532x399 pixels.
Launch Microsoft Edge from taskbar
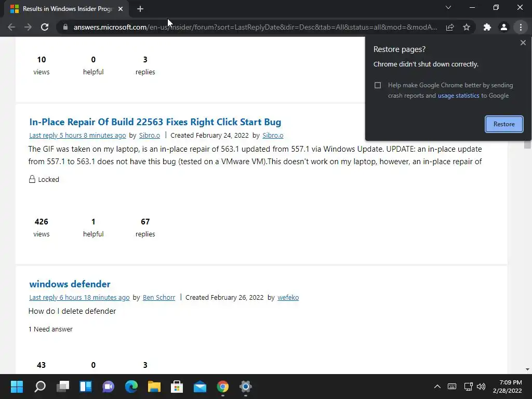pyautogui.click(x=131, y=387)
